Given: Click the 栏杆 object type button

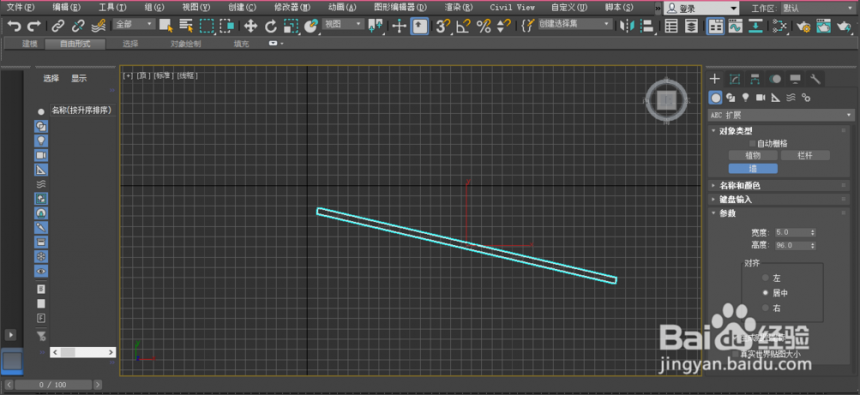Looking at the screenshot, I should coord(805,156).
